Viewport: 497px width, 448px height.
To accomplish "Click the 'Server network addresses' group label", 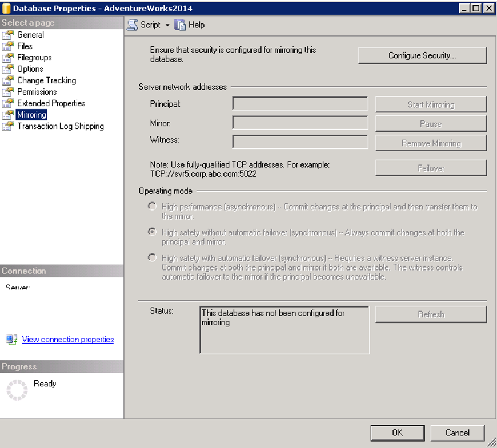I will [183, 87].
